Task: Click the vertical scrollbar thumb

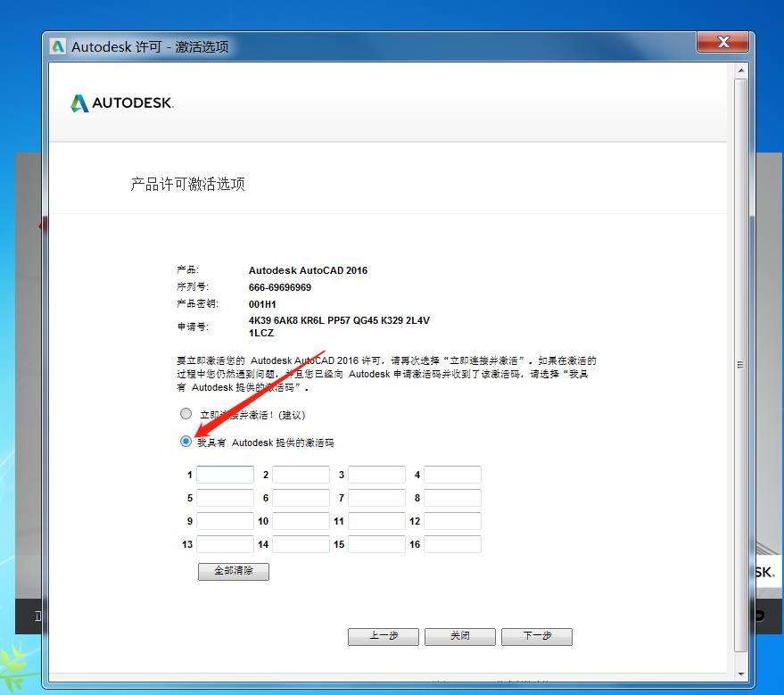Action: [739, 364]
